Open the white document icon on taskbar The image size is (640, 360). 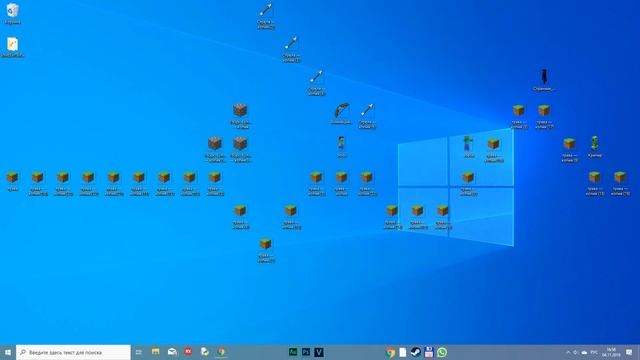tap(403, 352)
